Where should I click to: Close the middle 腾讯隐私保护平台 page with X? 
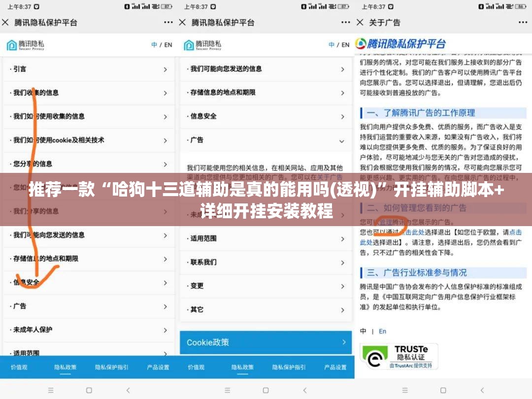tap(182, 22)
